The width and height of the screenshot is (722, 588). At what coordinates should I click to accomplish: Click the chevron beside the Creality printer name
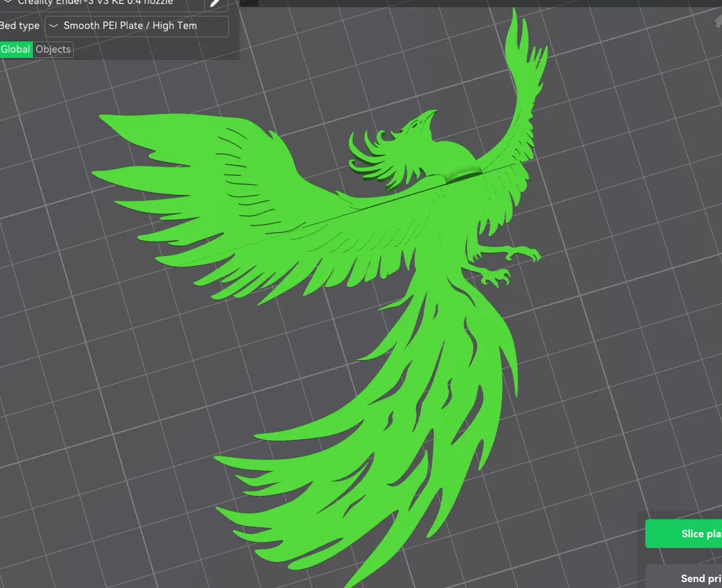pyautogui.click(x=7, y=3)
